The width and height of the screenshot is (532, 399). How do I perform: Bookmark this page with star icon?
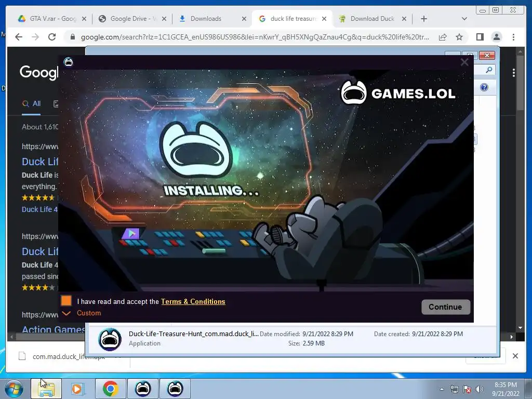click(459, 37)
